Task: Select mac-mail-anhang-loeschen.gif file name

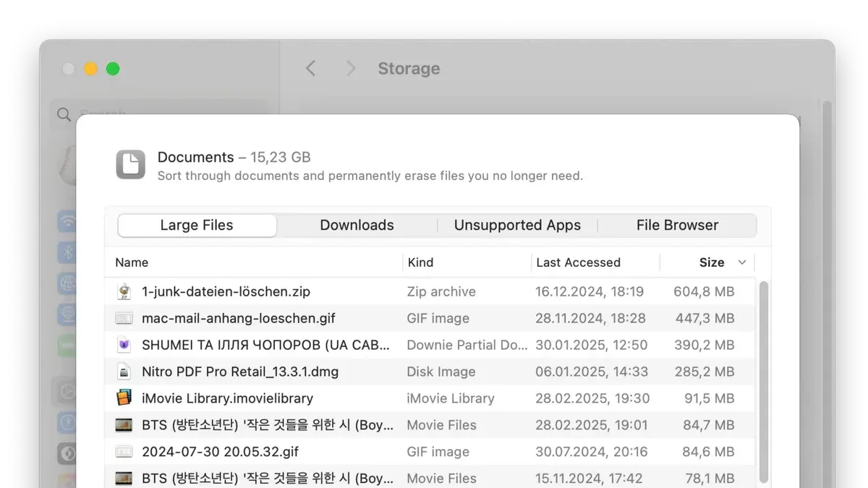Action: (x=239, y=319)
